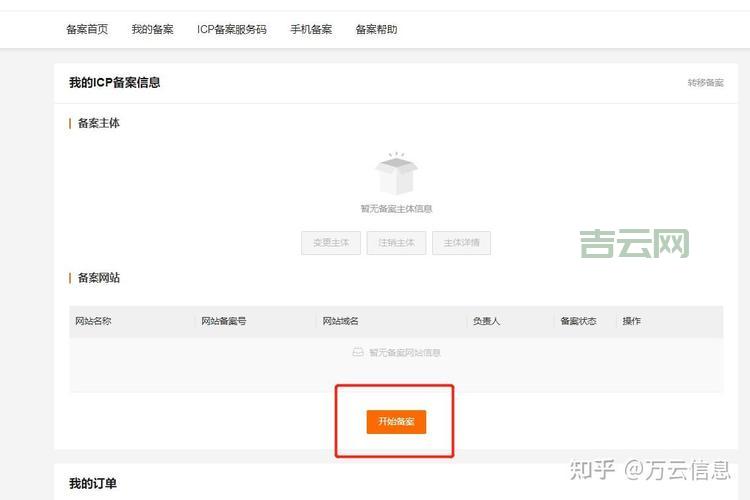Click the 网站备案号 column header
The height and width of the screenshot is (500, 750).
click(x=224, y=321)
